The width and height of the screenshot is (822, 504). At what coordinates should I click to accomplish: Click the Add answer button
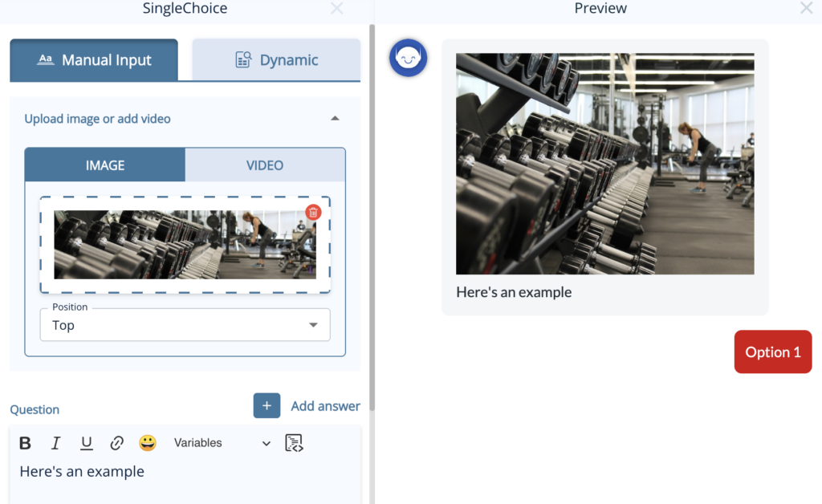coord(325,405)
